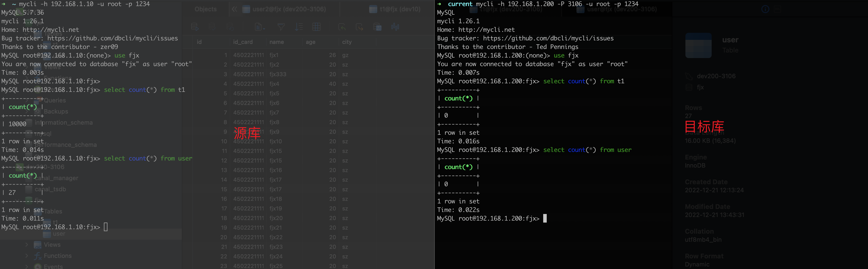Expand the Events node in sidebar
Image resolution: width=868 pixels, height=269 pixels.
point(27,266)
